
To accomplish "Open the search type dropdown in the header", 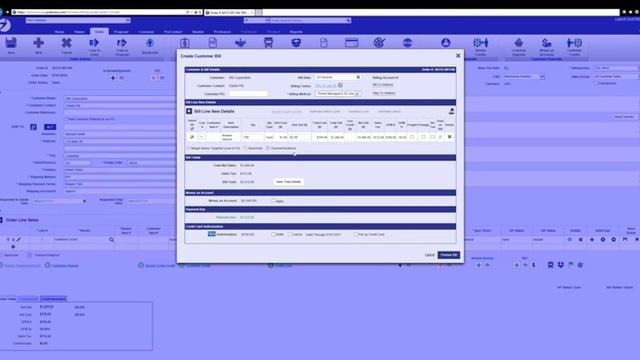I will (x=257, y=20).
